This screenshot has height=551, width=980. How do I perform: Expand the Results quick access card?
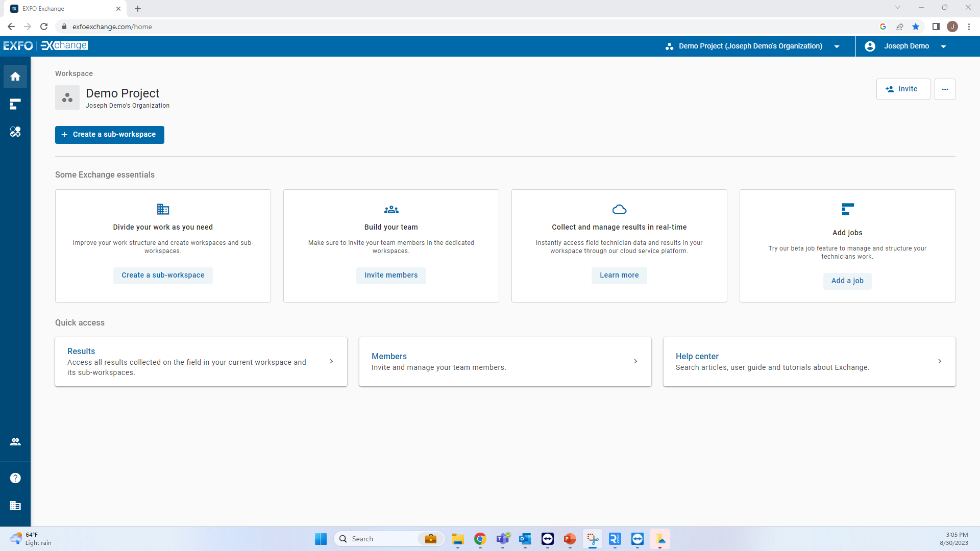[331, 361]
